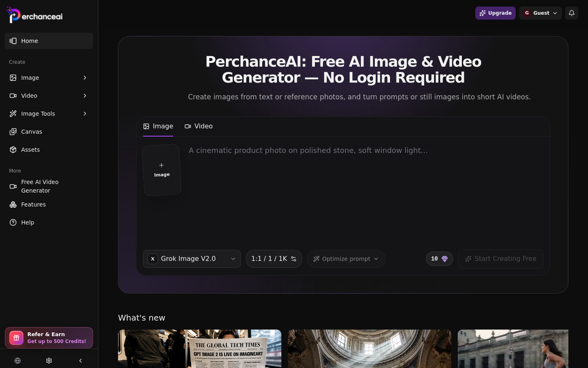Screen dimensions: 588x368
Task: Open the Assets page link
Action: 49,150
